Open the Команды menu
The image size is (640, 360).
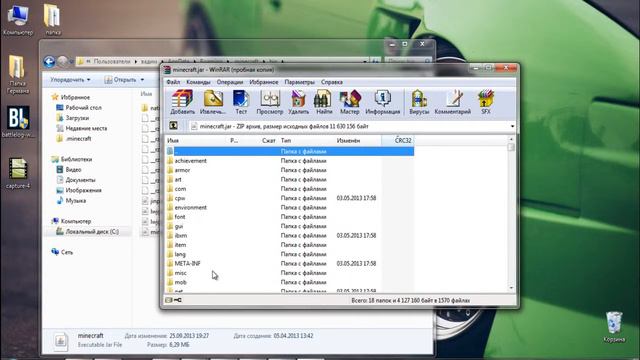[x=198, y=82]
